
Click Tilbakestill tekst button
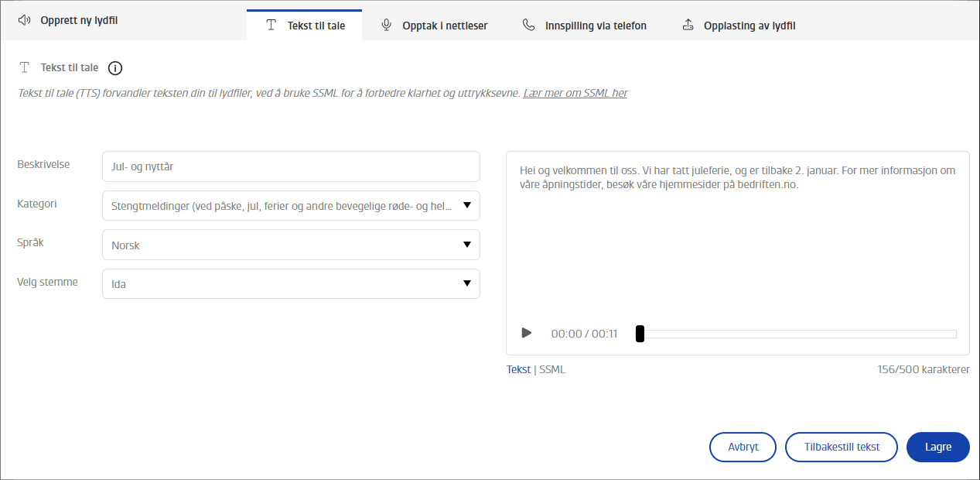(x=842, y=447)
